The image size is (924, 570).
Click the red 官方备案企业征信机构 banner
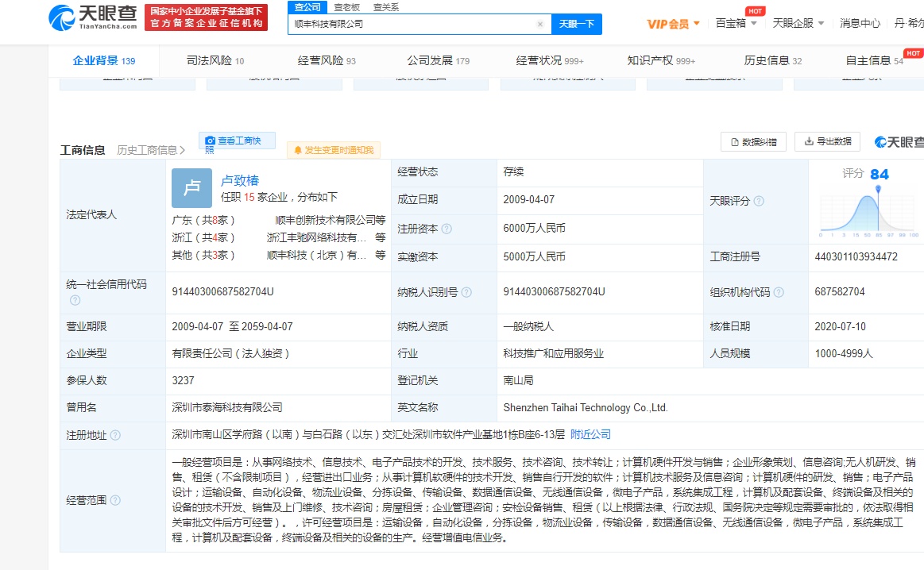tap(207, 17)
